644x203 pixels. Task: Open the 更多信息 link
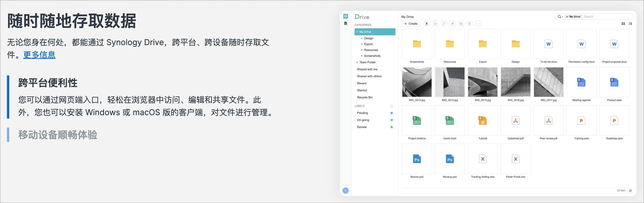pos(39,55)
